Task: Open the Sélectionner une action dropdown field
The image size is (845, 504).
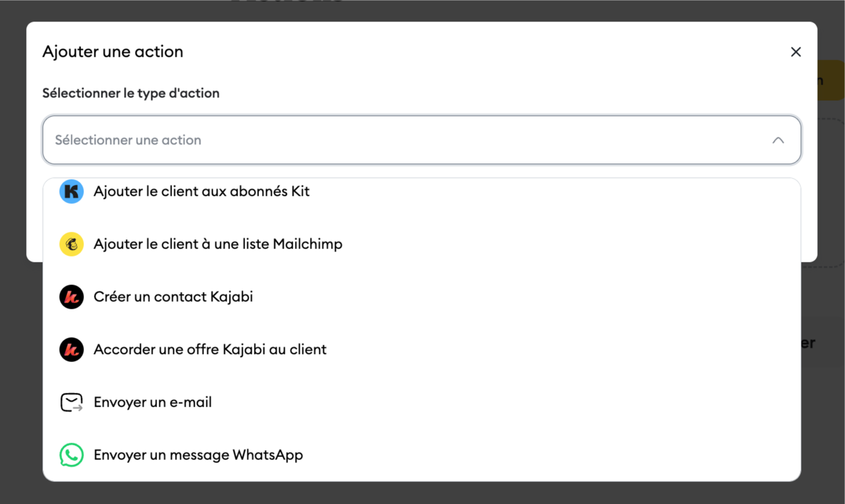Action: [406, 140]
